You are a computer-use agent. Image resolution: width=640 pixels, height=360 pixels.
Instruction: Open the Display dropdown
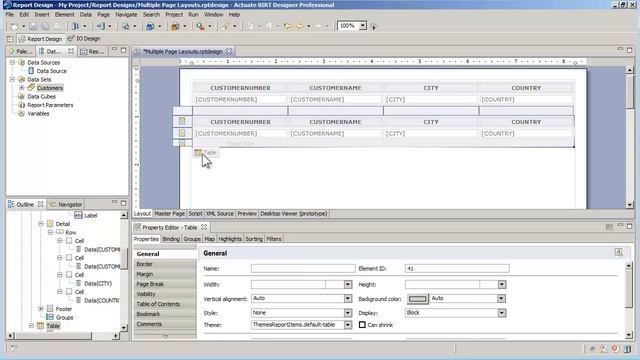coord(502,313)
